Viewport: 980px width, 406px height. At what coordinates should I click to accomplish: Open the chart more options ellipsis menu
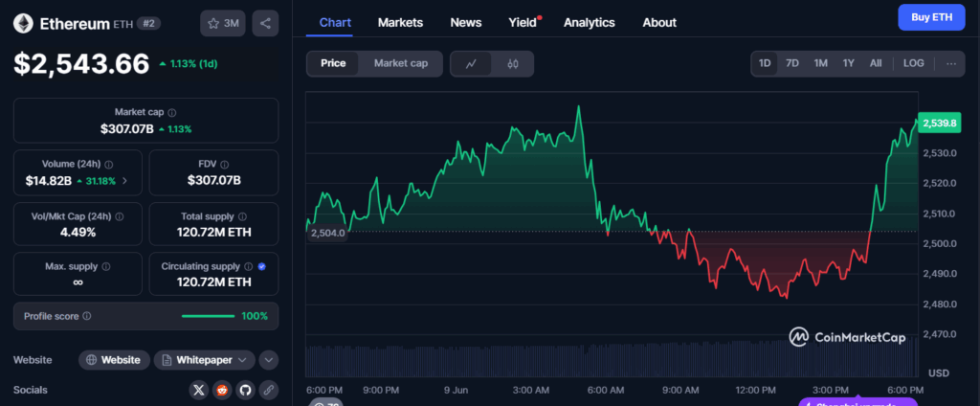click(x=950, y=63)
